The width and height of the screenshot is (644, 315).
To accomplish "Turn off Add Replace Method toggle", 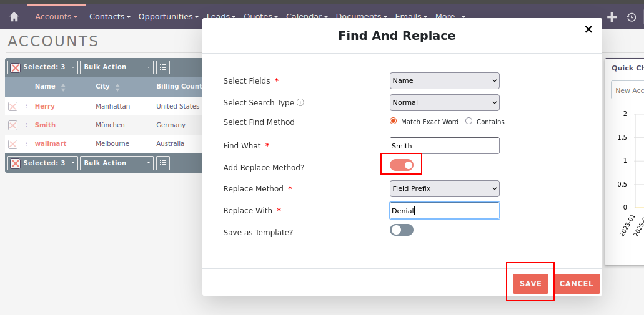I will [x=402, y=165].
